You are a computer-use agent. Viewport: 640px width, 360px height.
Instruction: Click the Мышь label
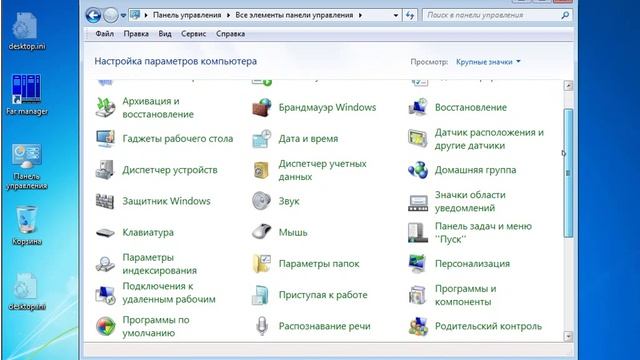point(293,233)
